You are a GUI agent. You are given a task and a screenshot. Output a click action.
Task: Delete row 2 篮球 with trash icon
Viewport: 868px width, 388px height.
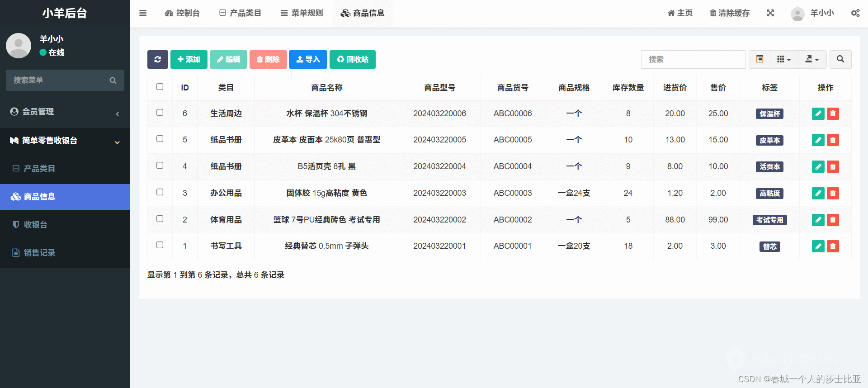[x=833, y=220]
